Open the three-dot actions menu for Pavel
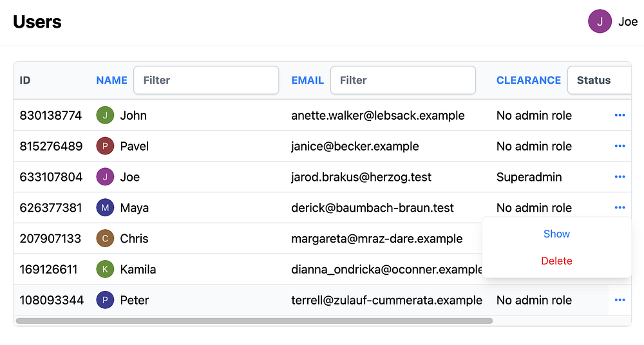644x345 pixels. coord(620,146)
